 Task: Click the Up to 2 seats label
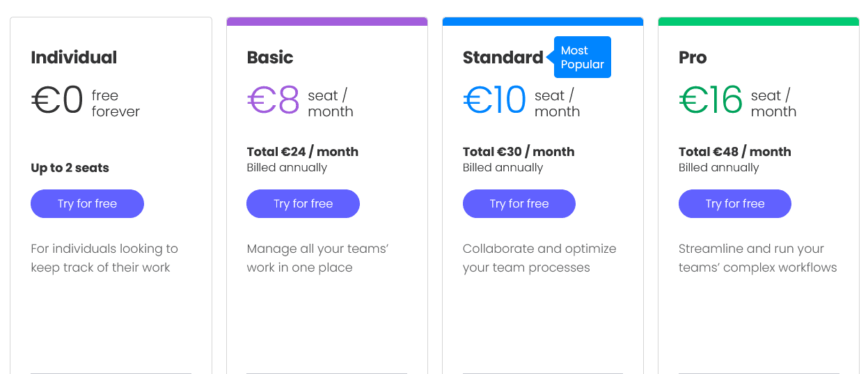[70, 168]
